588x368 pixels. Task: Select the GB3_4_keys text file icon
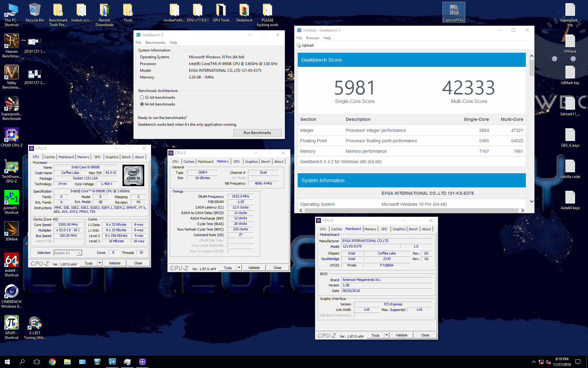[570, 137]
